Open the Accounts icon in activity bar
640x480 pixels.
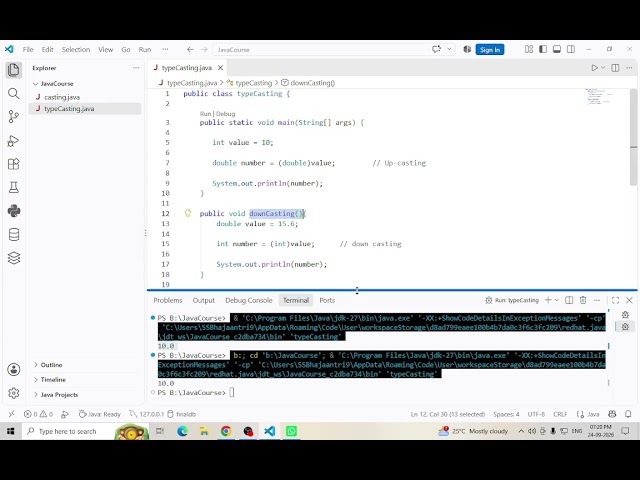pos(13,369)
